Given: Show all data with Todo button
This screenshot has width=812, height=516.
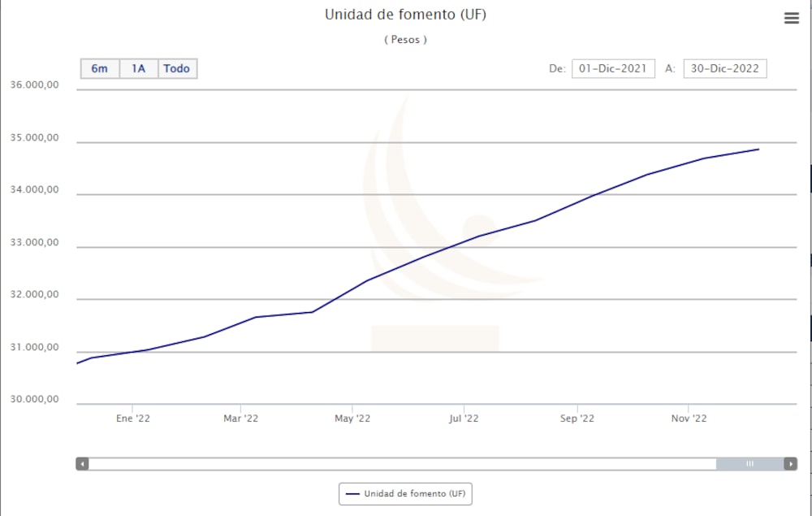Looking at the screenshot, I should 176,69.
